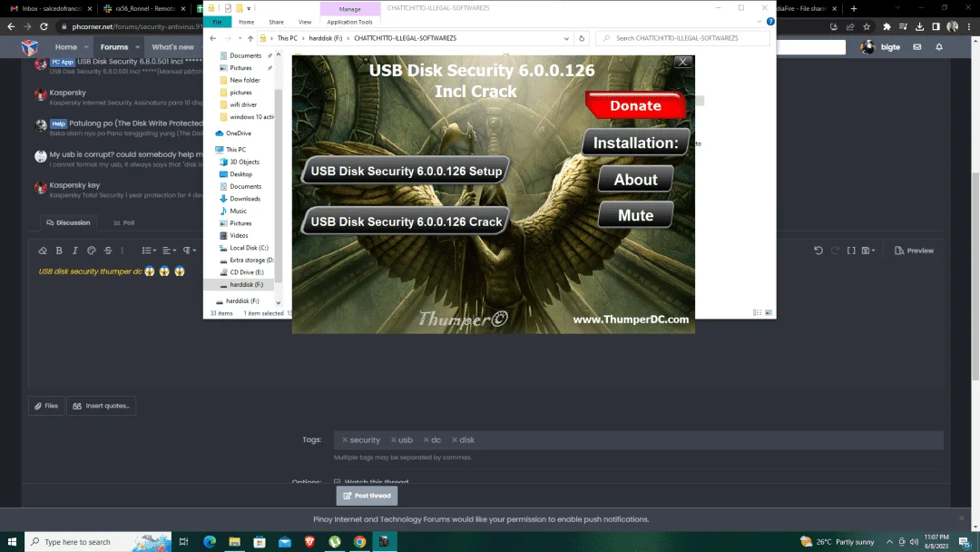This screenshot has height=552, width=980.
Task: Close the installer splash window
Action: (x=682, y=62)
